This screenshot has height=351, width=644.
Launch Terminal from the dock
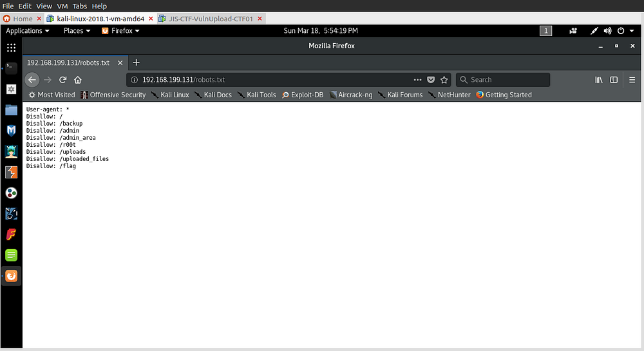point(11,66)
